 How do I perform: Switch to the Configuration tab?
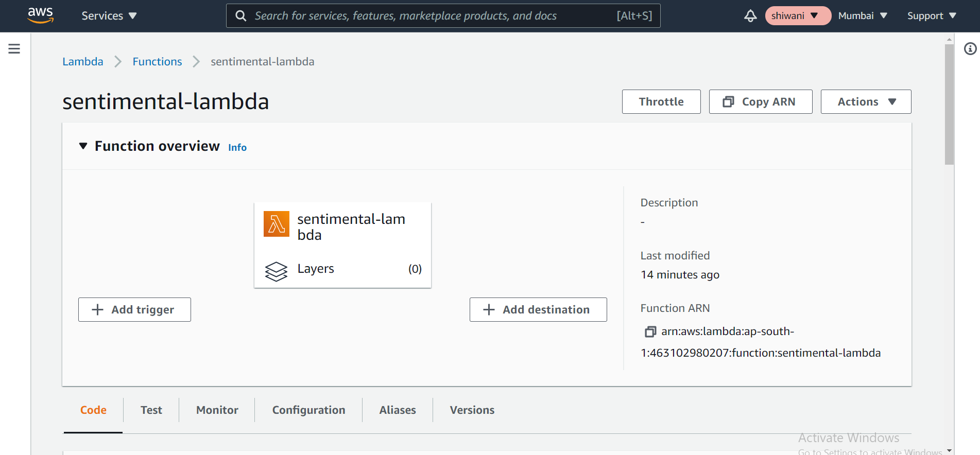pyautogui.click(x=308, y=410)
